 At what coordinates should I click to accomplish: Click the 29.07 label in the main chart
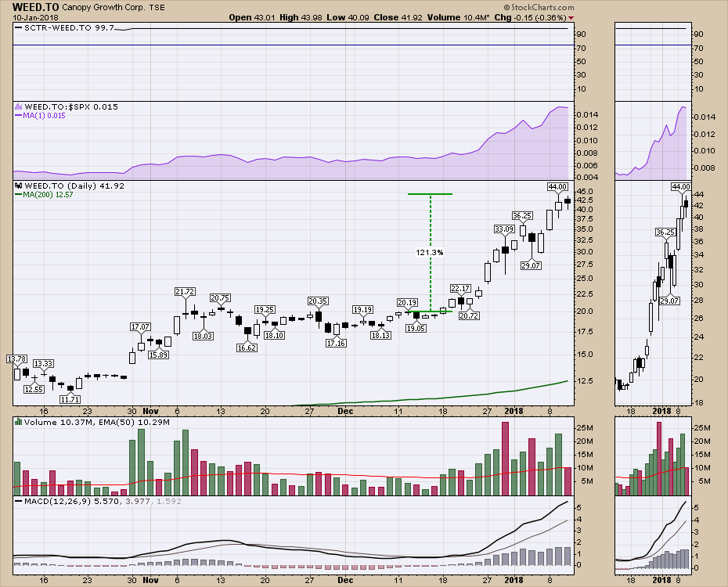(531, 265)
